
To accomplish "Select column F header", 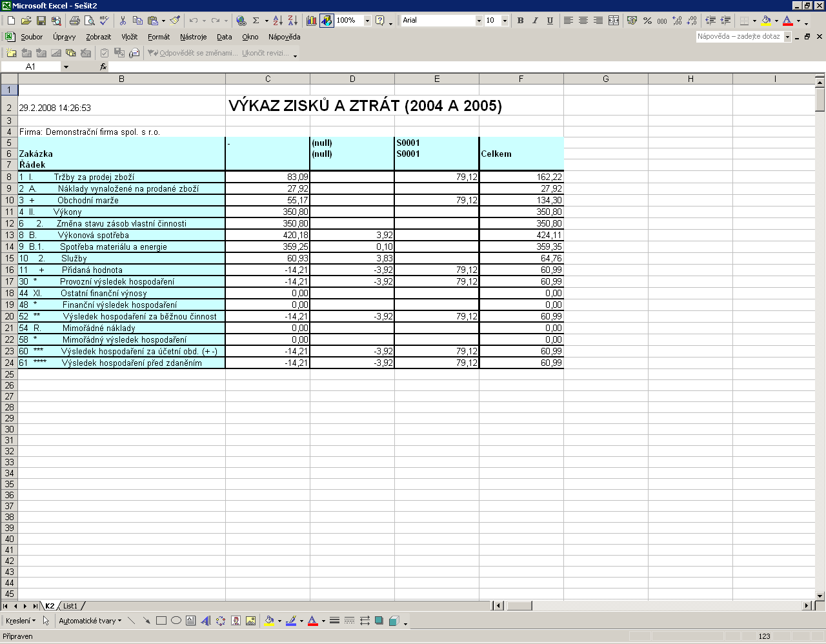I will 521,79.
